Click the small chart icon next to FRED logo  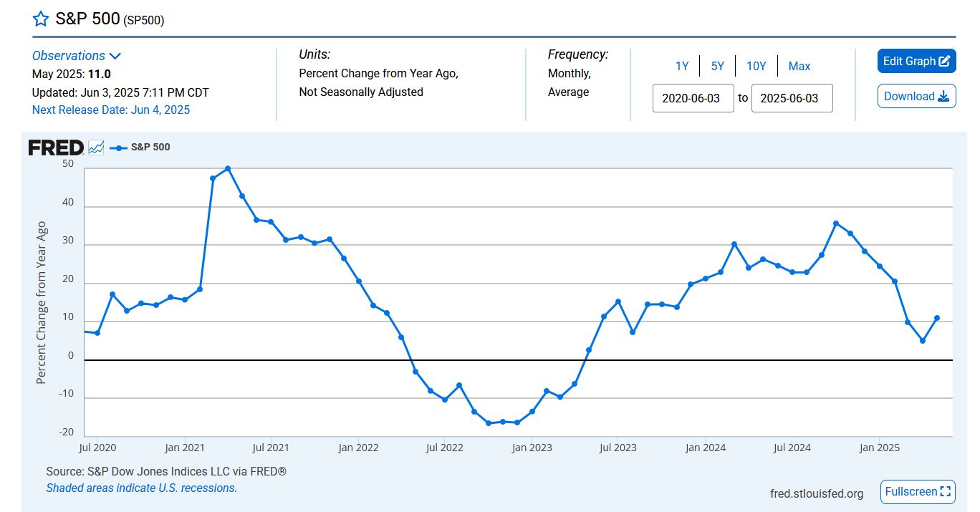tap(96, 148)
